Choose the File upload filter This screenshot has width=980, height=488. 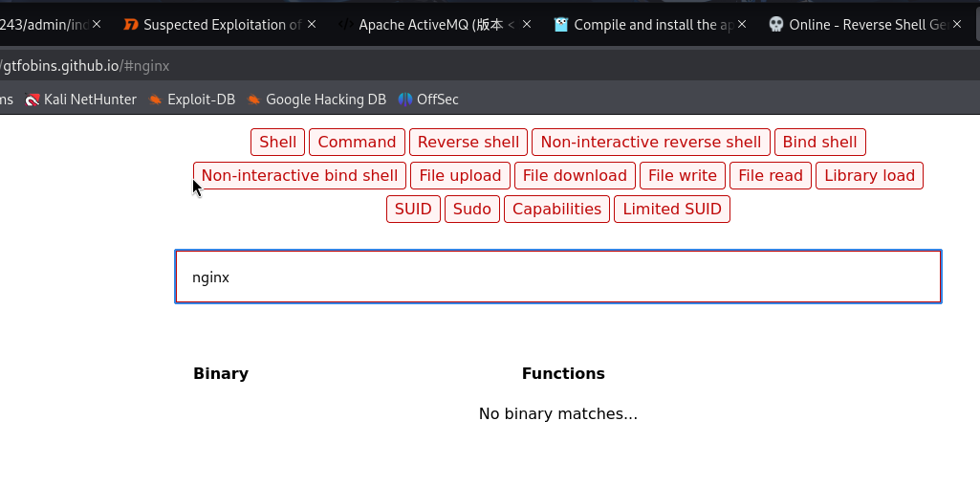(460, 176)
